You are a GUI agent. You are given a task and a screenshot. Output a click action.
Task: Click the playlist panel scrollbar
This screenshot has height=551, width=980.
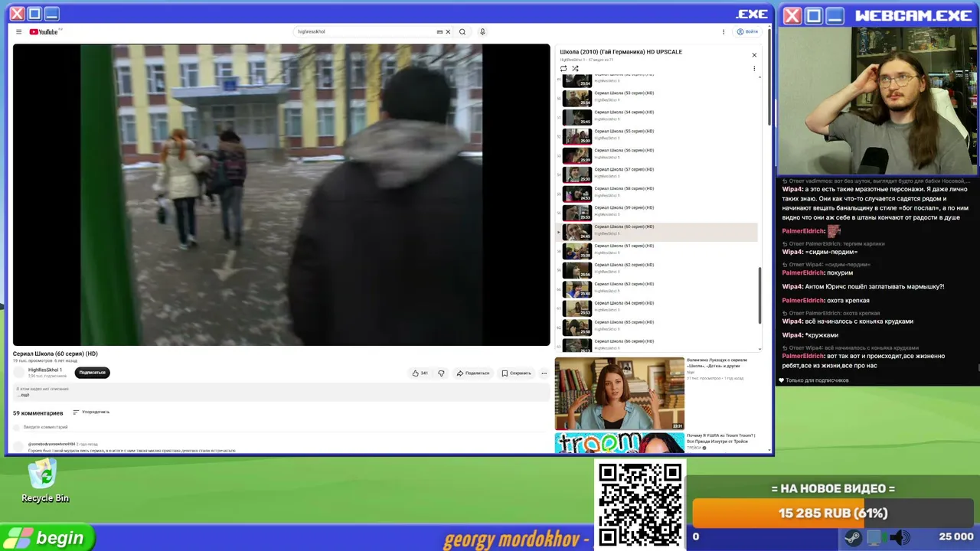(x=760, y=295)
